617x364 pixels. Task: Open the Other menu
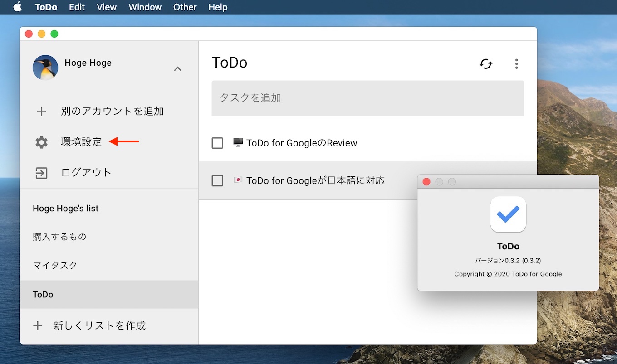[x=185, y=7]
